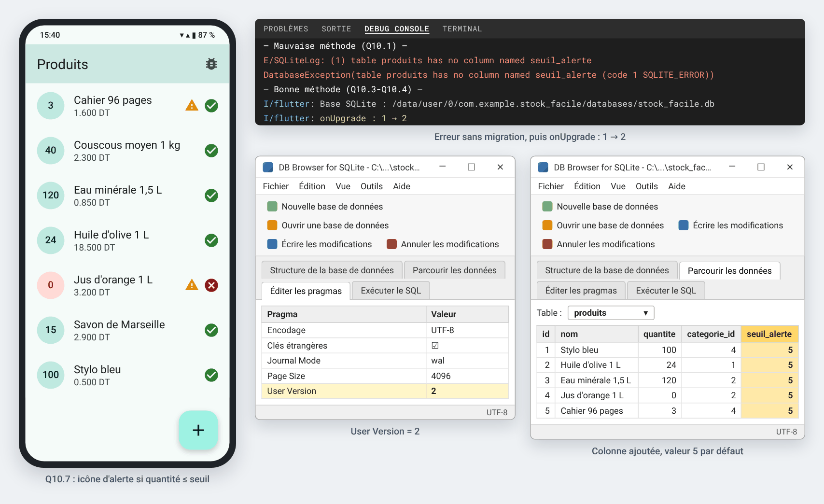The width and height of the screenshot is (824, 504).
Task: Click Annuler les modifications in right DB Browser
Action: pos(599,244)
